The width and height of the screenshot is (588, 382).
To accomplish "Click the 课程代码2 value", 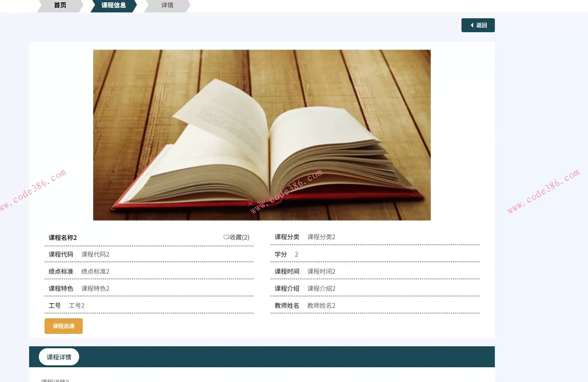I will (95, 254).
